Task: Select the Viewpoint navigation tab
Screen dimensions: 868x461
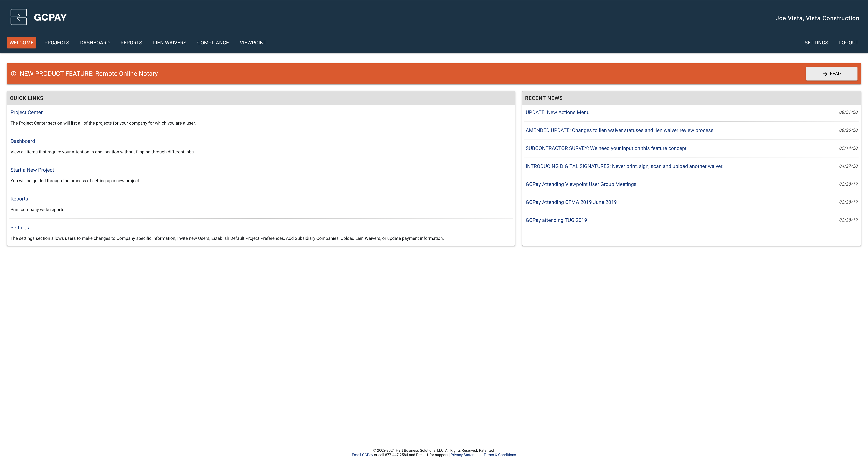Action: (x=253, y=43)
